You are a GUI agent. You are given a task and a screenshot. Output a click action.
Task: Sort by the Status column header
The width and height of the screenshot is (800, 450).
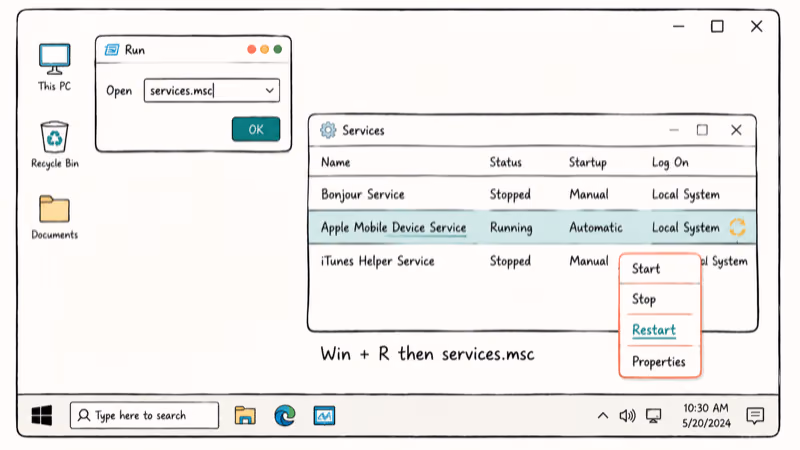[506, 162]
